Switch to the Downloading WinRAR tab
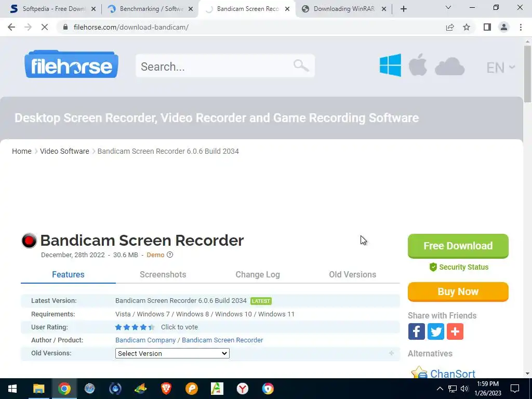The image size is (532, 399). pos(344,9)
